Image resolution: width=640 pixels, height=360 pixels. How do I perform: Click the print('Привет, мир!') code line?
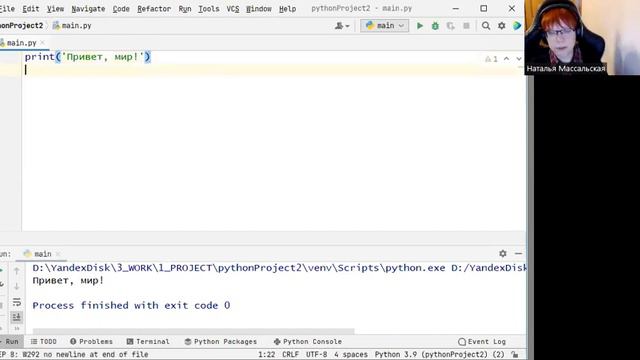click(x=87, y=57)
